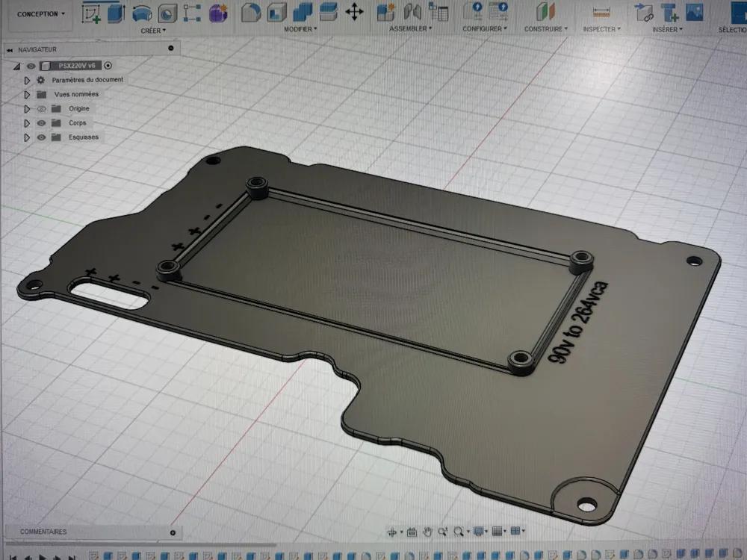Collapse the PSX220V v6 root node
This screenshot has height=560, width=747.
(16, 66)
